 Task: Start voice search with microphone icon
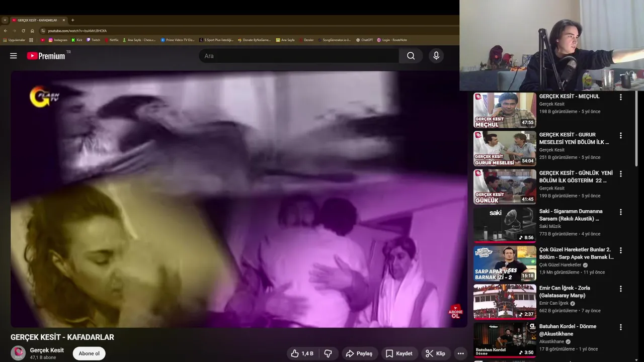tap(436, 56)
